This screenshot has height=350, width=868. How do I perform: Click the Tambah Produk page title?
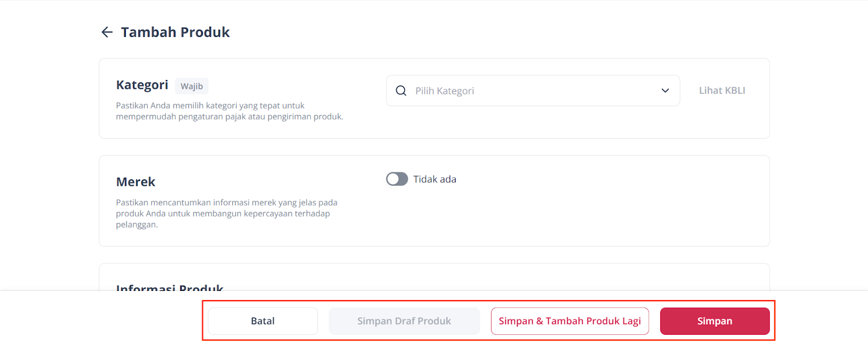175,33
